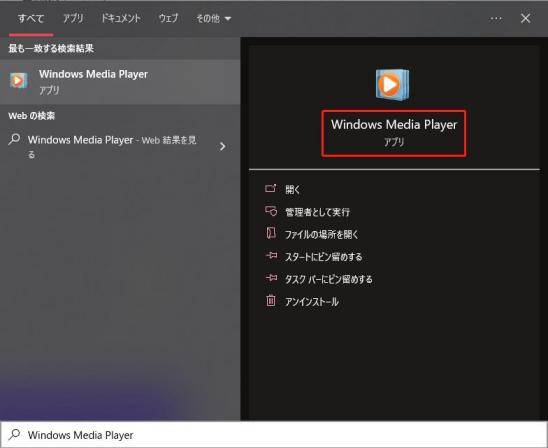
Task: Click the run as administrator shield icon
Action: click(271, 211)
